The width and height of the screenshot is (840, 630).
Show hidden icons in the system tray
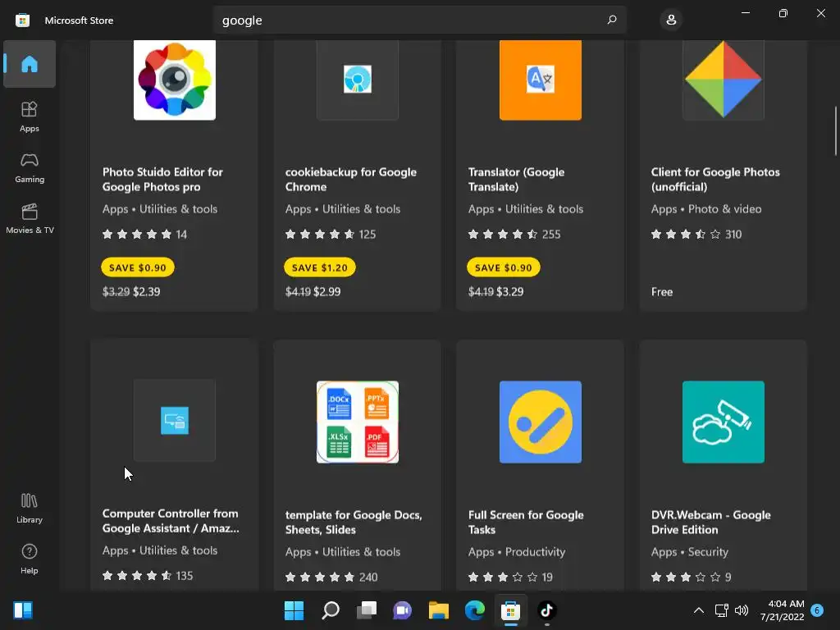click(699, 610)
